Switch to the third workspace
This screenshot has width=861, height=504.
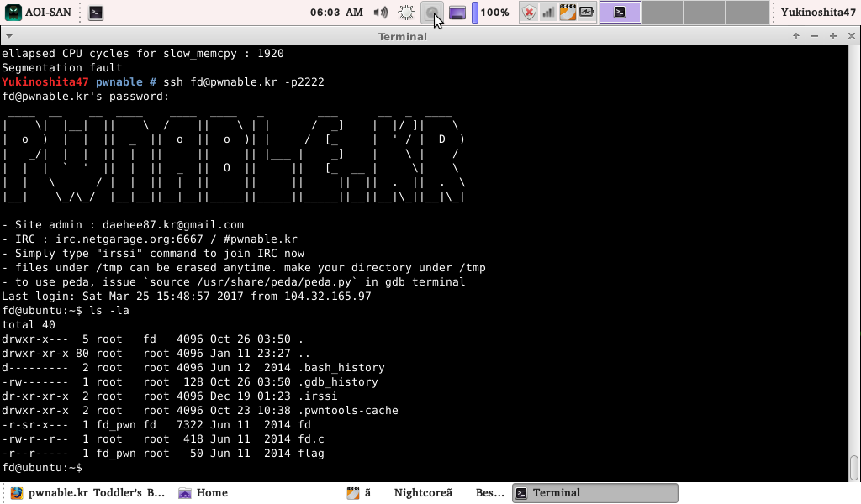click(x=704, y=12)
